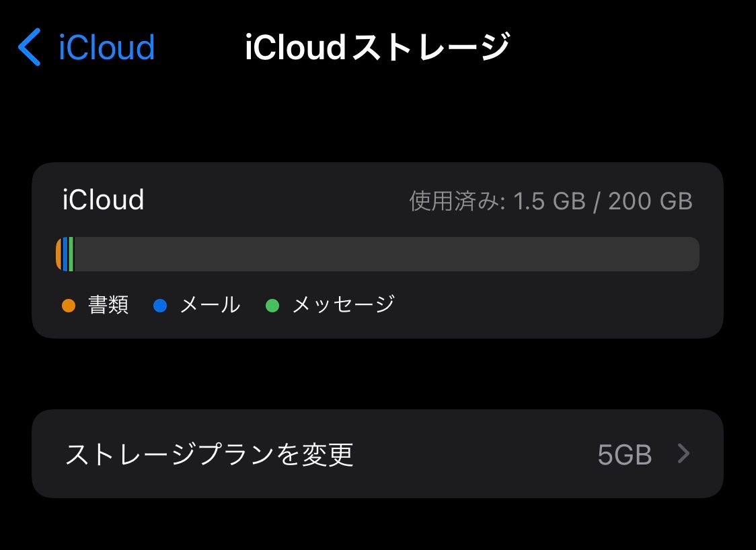
Task: Click the green legend dot for メッセージ
Action: 272,306
